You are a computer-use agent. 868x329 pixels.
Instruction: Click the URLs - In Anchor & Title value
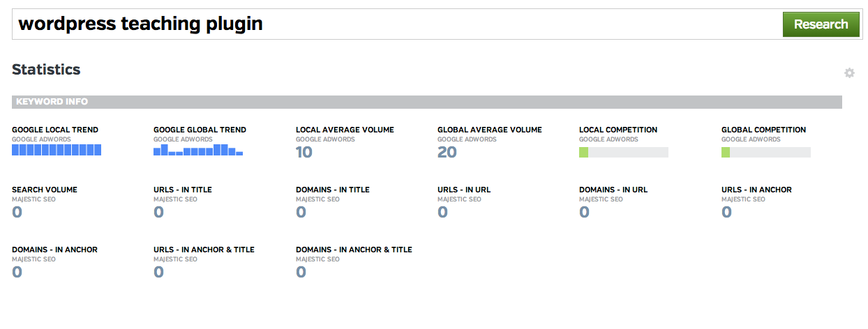point(158,272)
